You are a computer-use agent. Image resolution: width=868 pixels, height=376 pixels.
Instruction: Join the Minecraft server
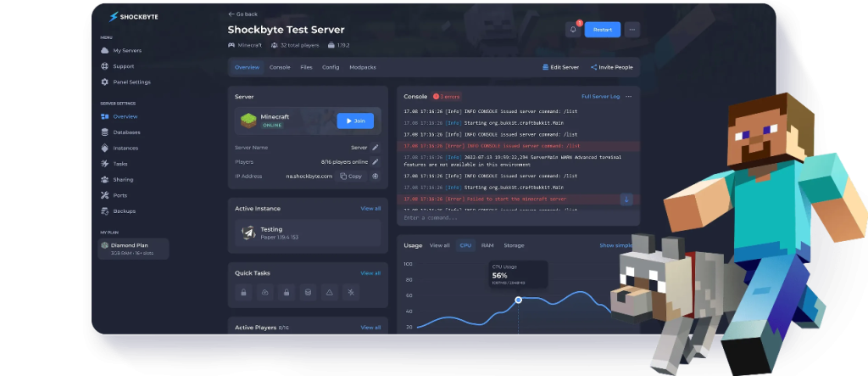tap(355, 121)
